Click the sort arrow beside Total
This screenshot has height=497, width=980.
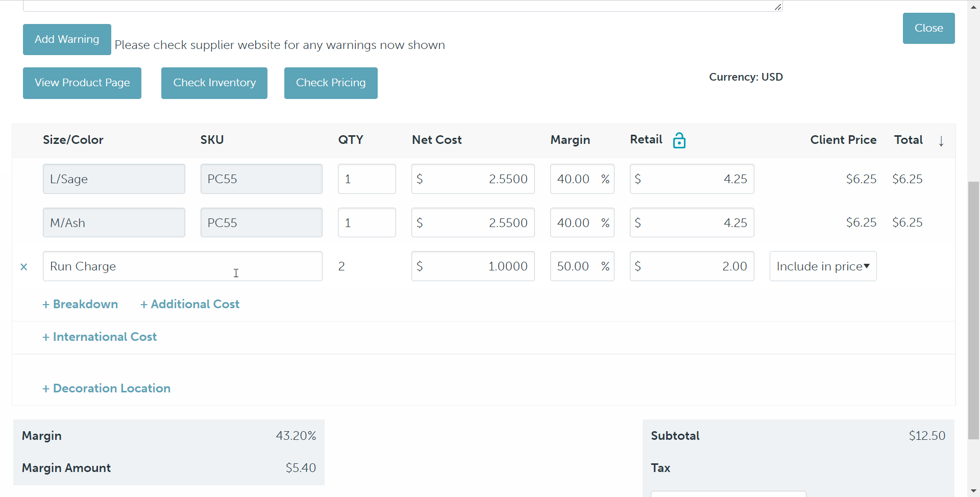tap(941, 141)
